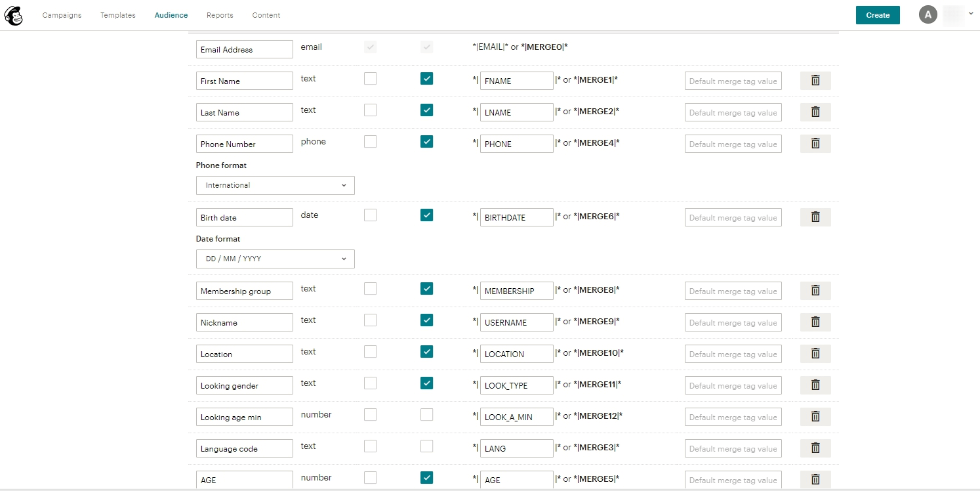This screenshot has width=980, height=491.
Task: Delete the Phone Number field
Action: coord(815,144)
